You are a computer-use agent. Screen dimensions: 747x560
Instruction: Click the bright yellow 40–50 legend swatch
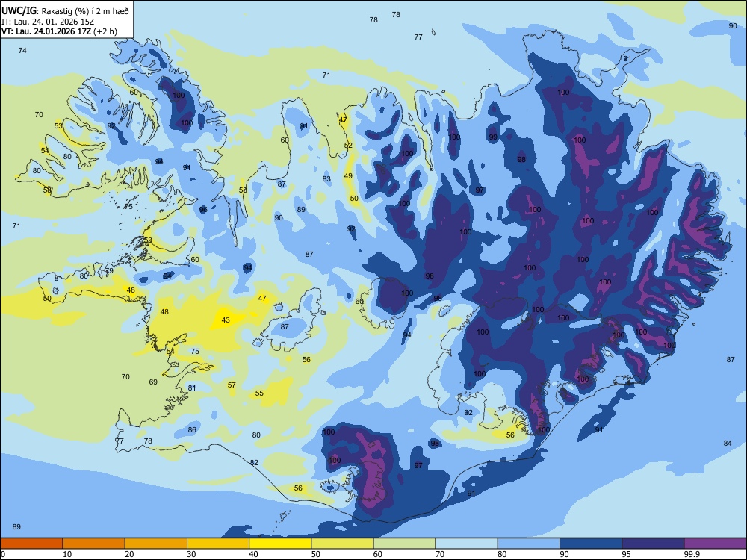280,544
